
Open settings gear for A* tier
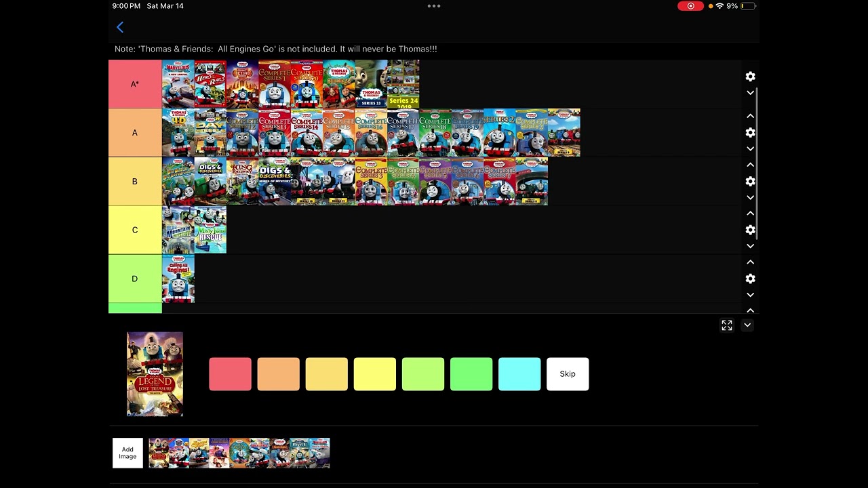tap(750, 77)
